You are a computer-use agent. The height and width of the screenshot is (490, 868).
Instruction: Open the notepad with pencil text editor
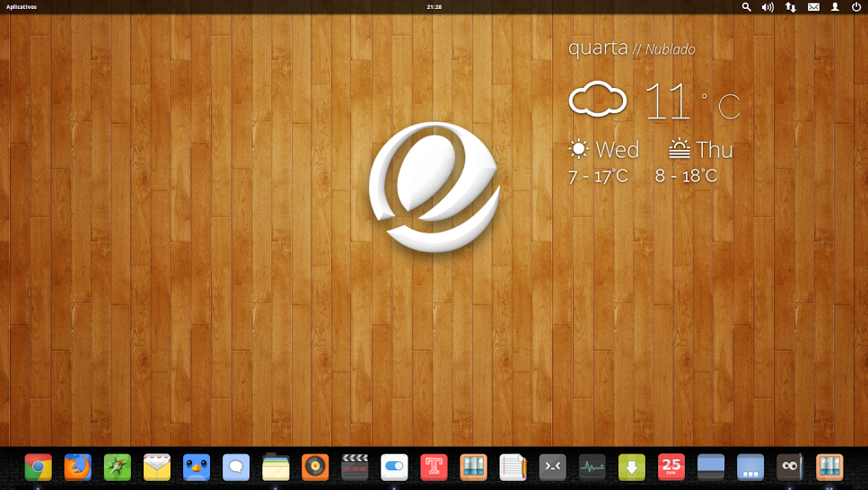coord(513,467)
